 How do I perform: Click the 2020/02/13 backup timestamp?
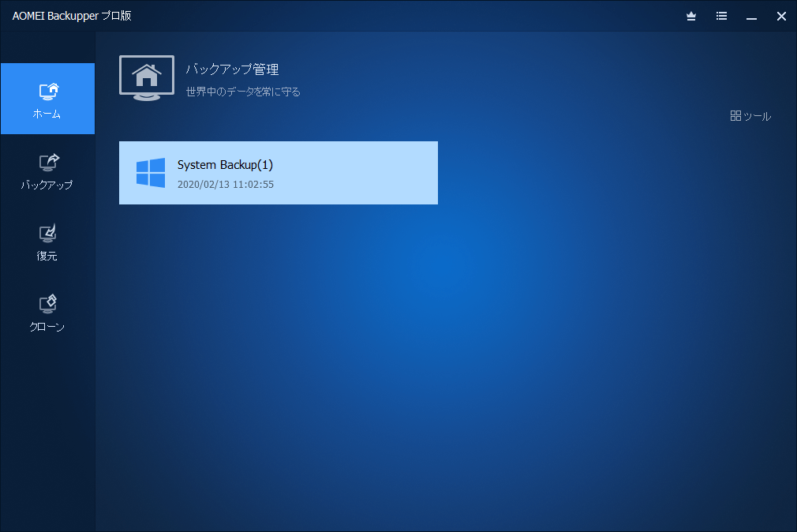coord(226,184)
